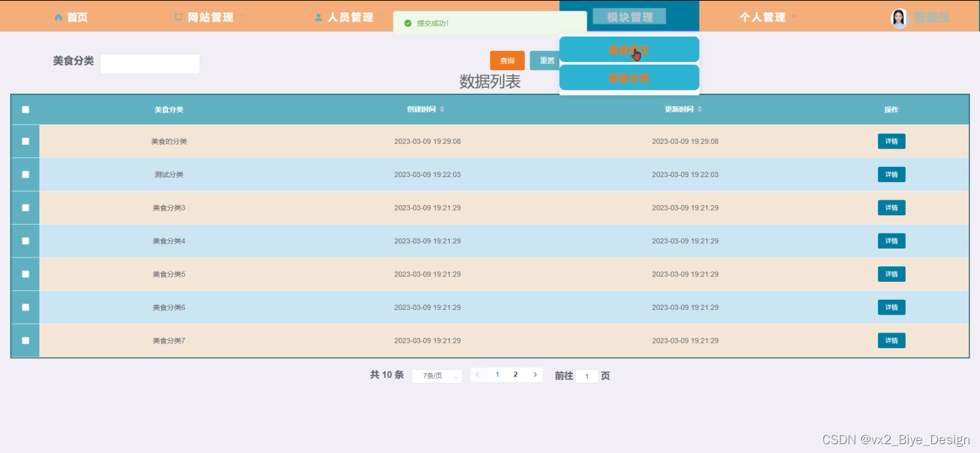The height and width of the screenshot is (453, 980).
Task: Open 详情 for 美食分类7 row
Action: [x=892, y=341]
